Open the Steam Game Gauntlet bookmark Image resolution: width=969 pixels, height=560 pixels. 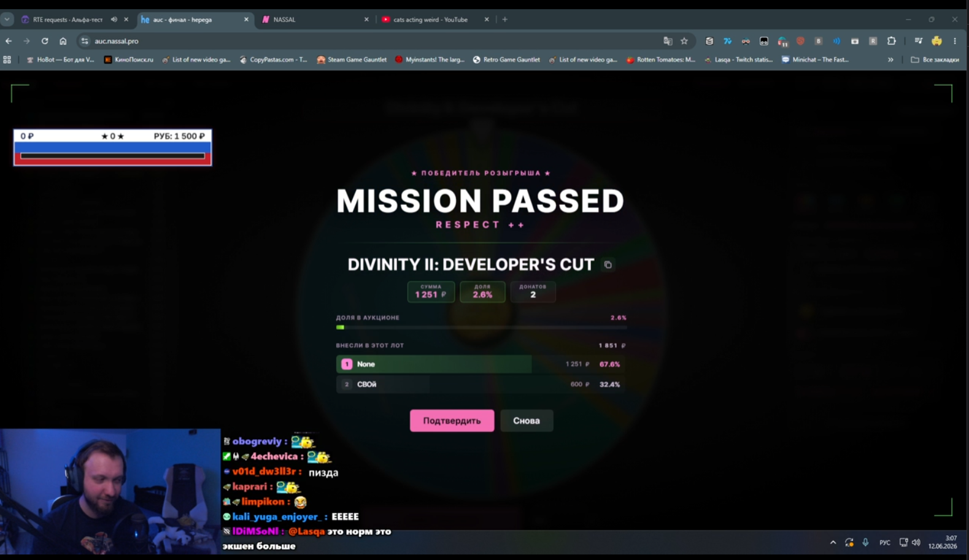pyautogui.click(x=352, y=59)
